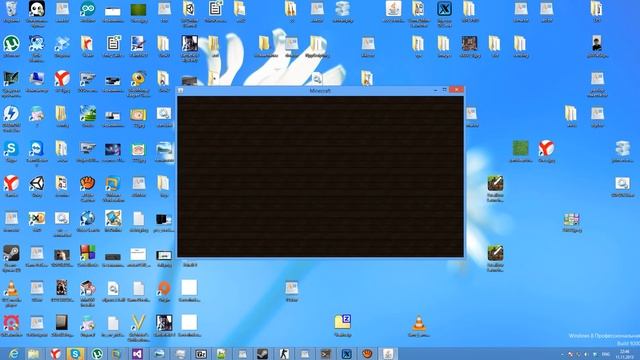The width and height of the screenshot is (640, 360).
Task: Click the Minecraft window title bar
Action: 320,91
